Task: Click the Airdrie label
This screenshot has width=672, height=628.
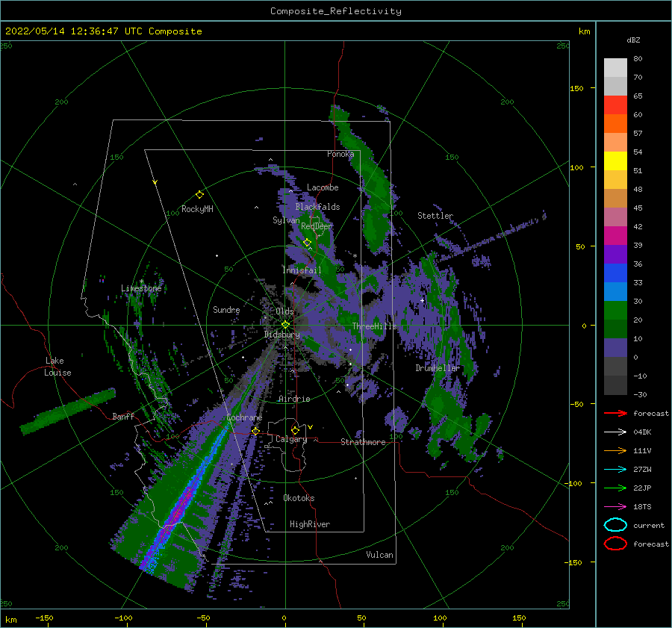Action: click(x=294, y=399)
